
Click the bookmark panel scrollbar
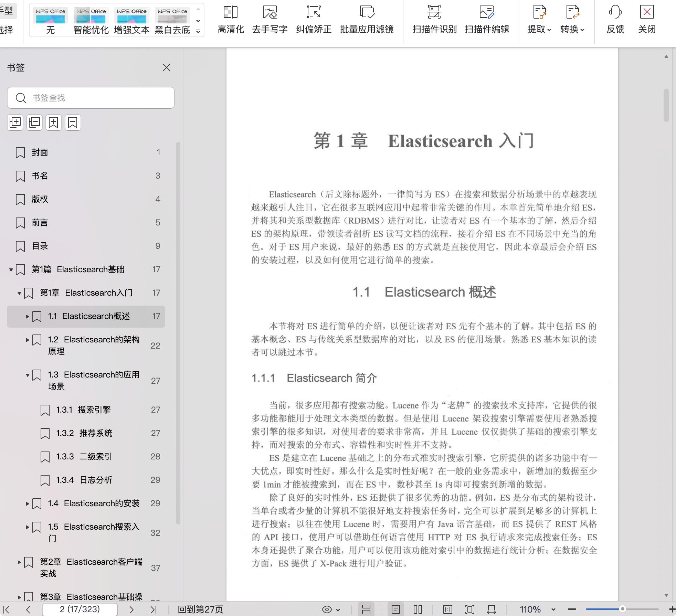pos(178,333)
